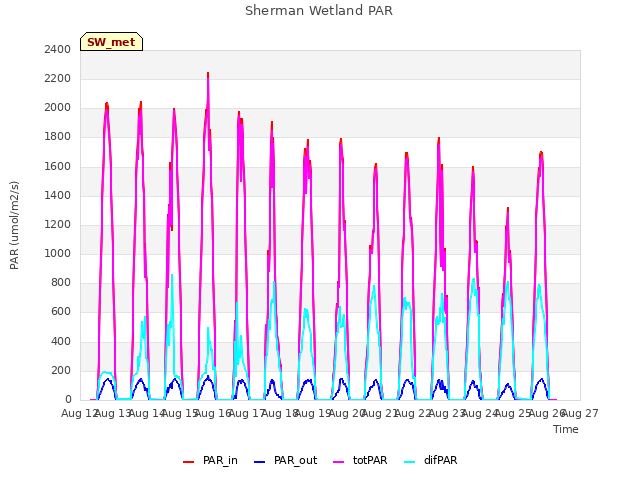Click the Aug 16 PAR_in peak near 2250
640x480 pixels.
pyautogui.click(x=208, y=74)
